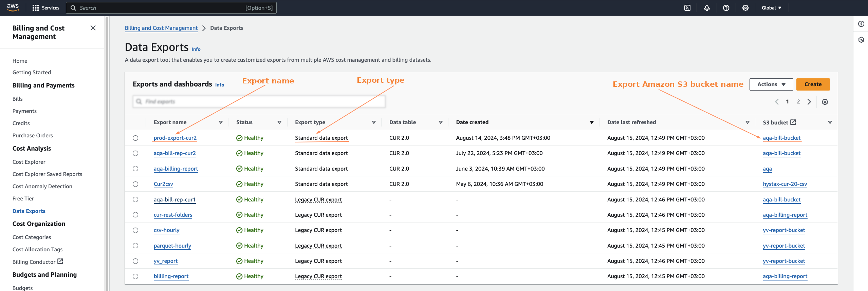Open the help question mark icon
Screen dimensions: 868x291
click(726, 8)
